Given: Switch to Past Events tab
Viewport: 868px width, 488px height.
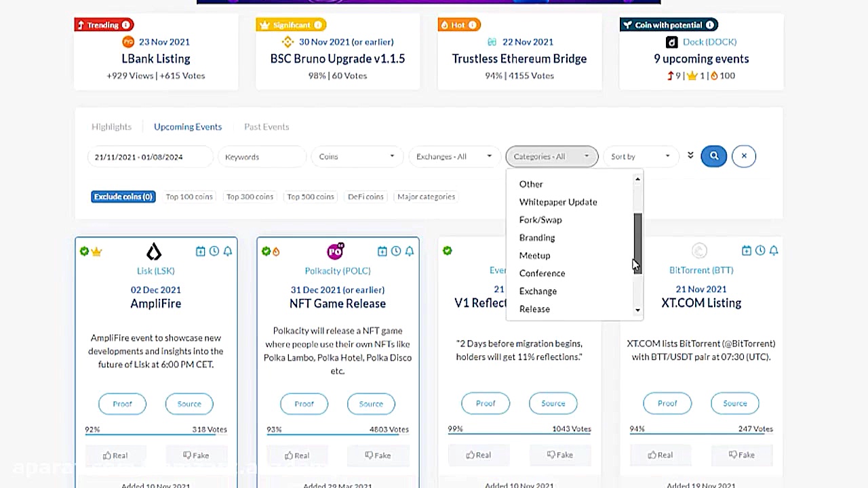Looking at the screenshot, I should [267, 127].
